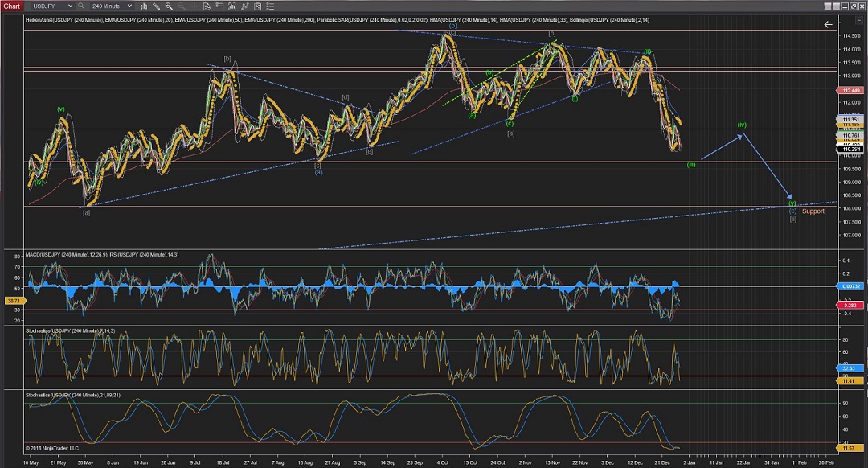Open the Indicators line-graph icon

pyautogui.click(x=244, y=6)
